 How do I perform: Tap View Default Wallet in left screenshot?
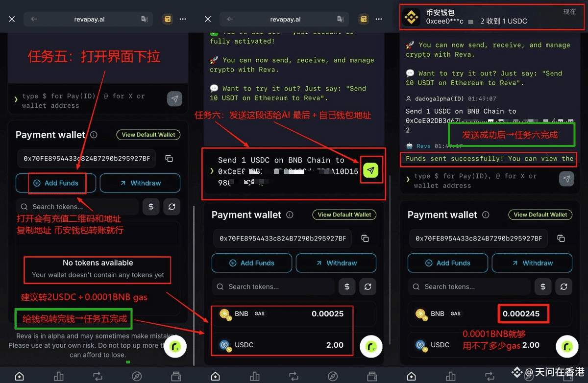pos(148,135)
